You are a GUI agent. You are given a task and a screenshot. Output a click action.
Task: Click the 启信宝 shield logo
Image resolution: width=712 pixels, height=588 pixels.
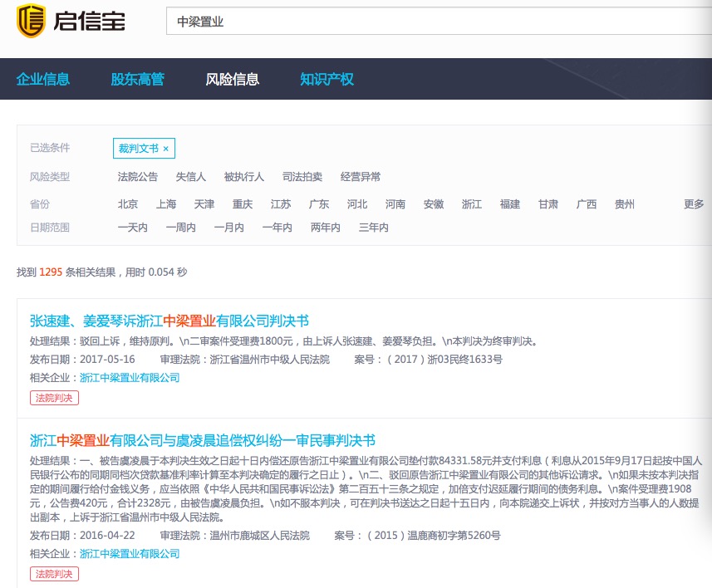tap(31, 21)
